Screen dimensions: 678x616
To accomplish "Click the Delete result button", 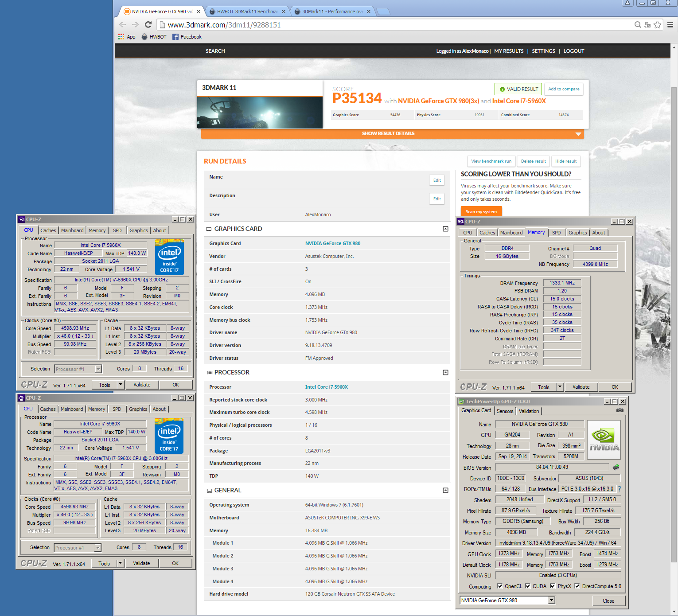I will [x=533, y=161].
